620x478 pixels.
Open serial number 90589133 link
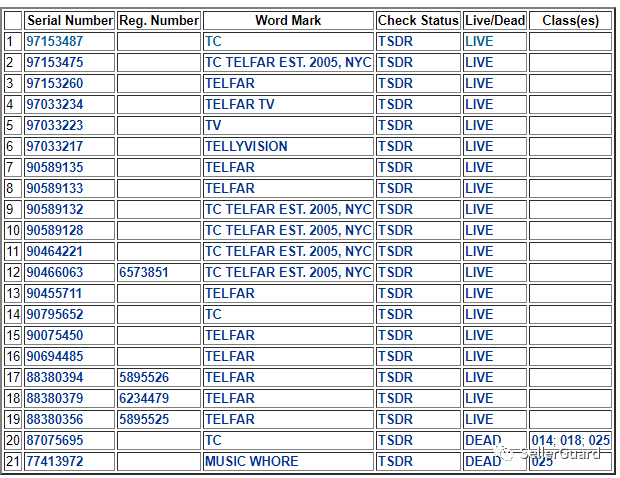coord(55,188)
